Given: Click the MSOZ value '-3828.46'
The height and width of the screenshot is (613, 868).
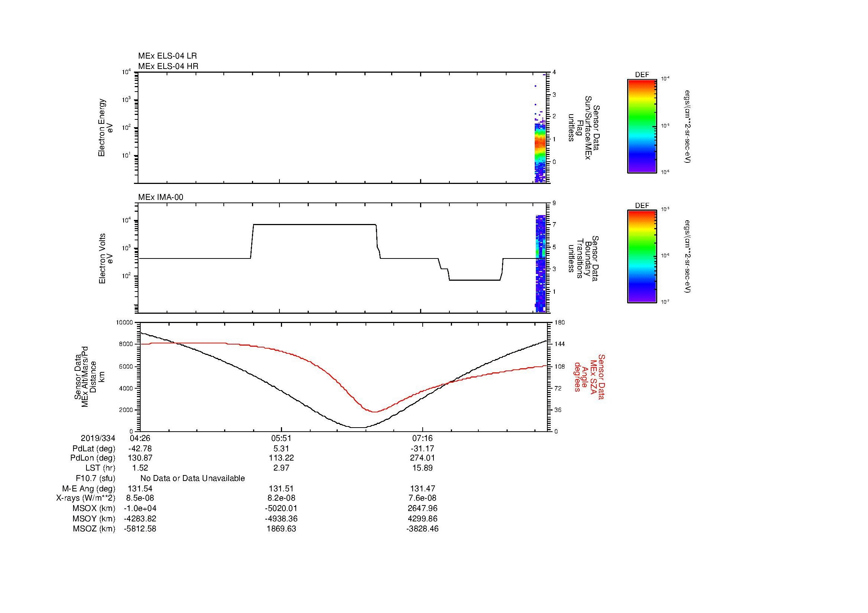Looking at the screenshot, I should click(422, 529).
